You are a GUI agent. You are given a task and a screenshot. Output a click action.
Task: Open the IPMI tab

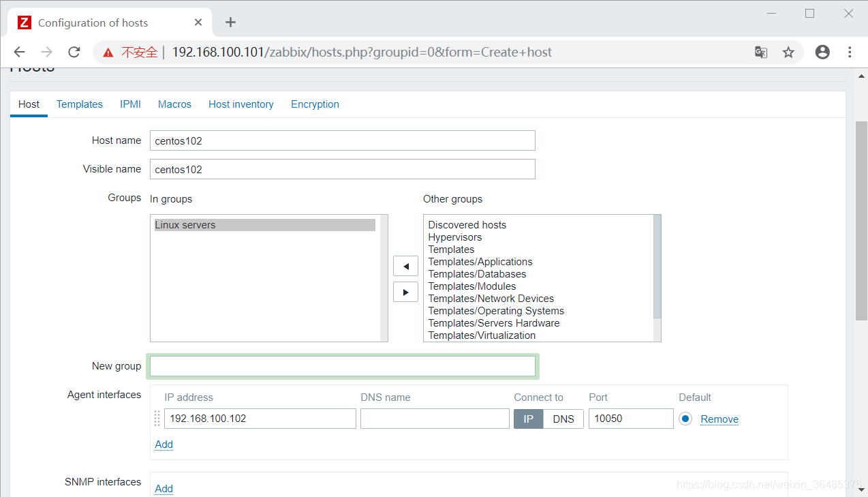(x=130, y=104)
